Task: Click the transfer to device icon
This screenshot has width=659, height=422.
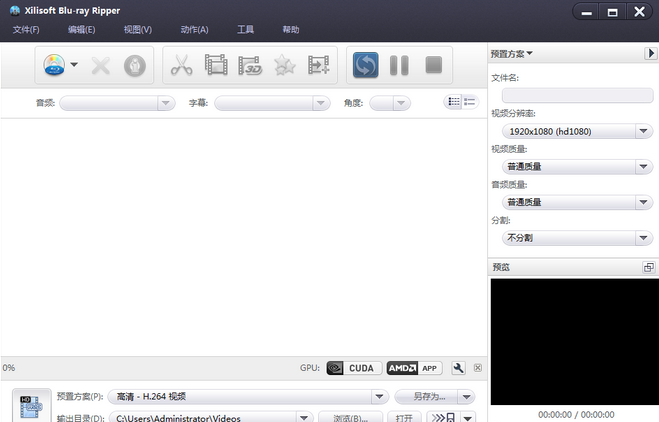Action: point(444,417)
